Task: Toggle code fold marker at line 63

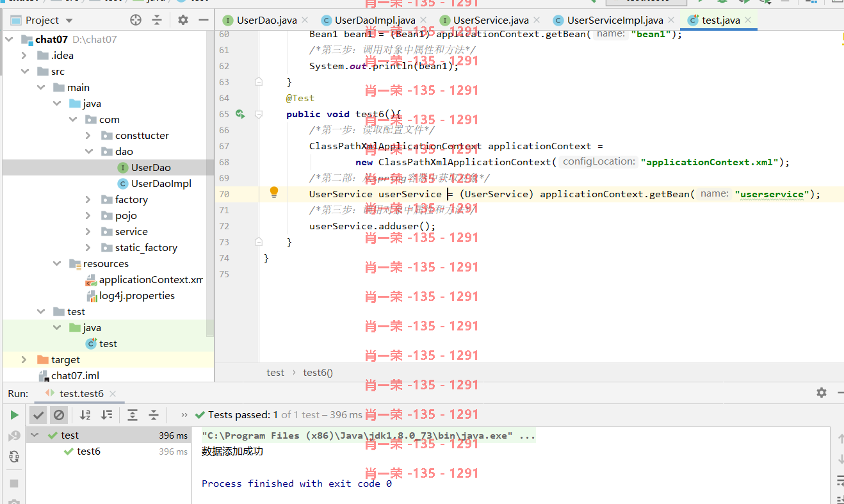Action: pyautogui.click(x=259, y=82)
